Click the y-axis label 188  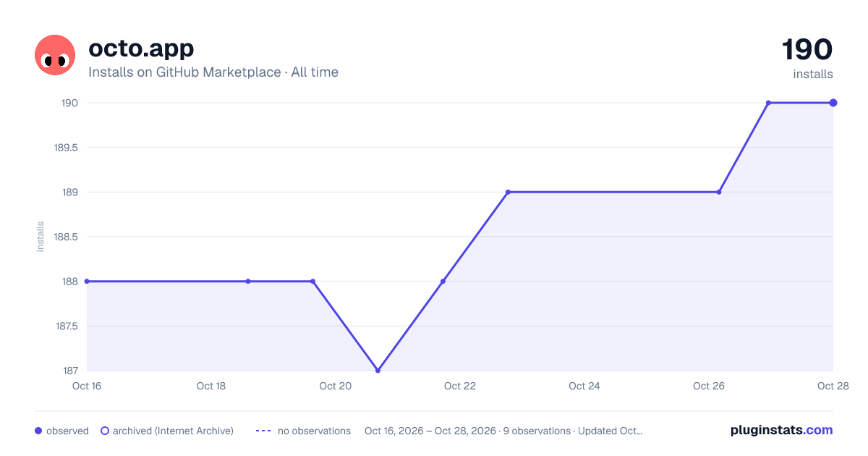[x=69, y=282]
